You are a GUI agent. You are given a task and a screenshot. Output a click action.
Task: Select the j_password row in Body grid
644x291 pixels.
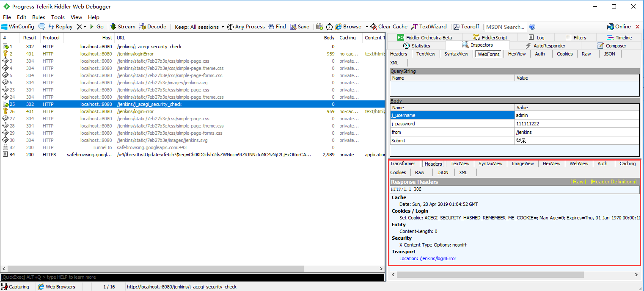515,124
